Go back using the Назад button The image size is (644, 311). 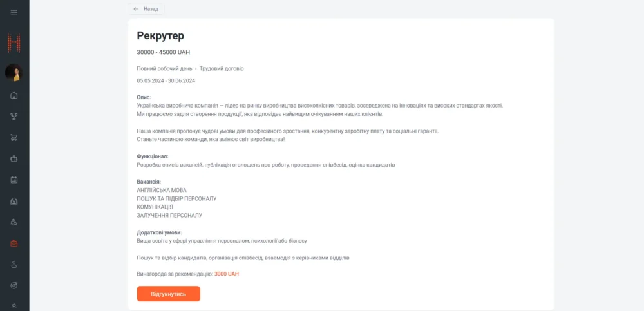coord(146,9)
